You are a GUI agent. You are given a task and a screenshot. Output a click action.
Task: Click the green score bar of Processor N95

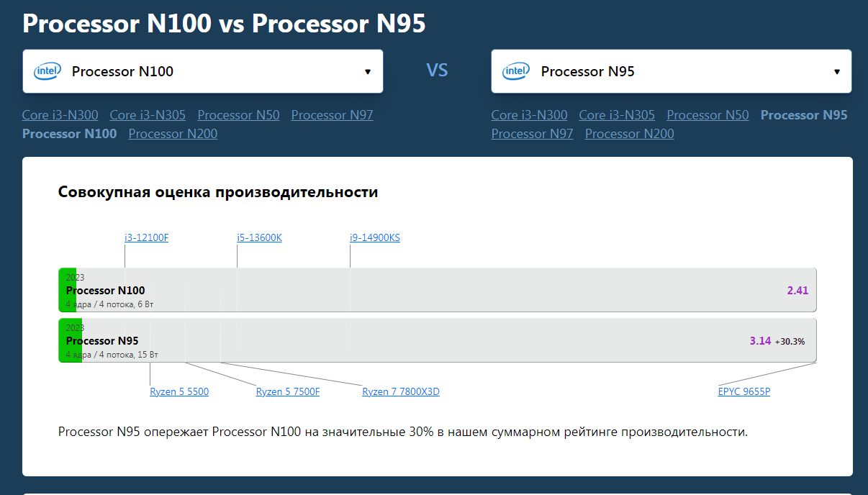[71, 340]
